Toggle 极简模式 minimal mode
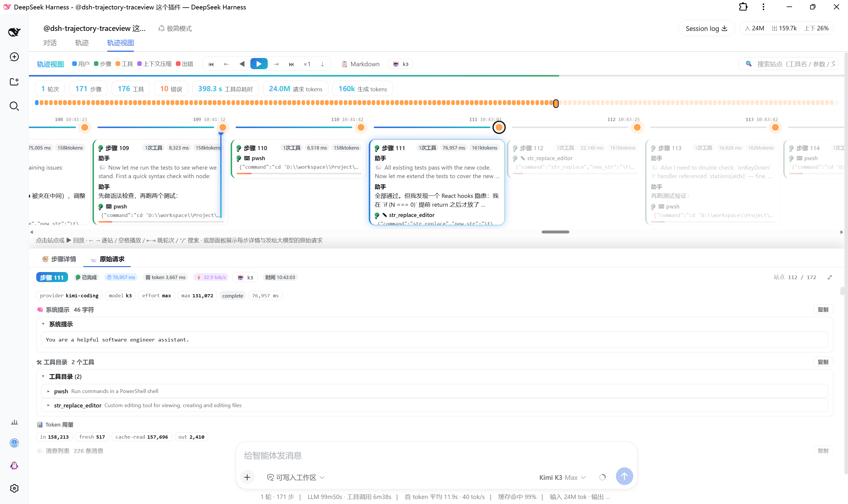The height and width of the screenshot is (504, 848). [x=175, y=29]
